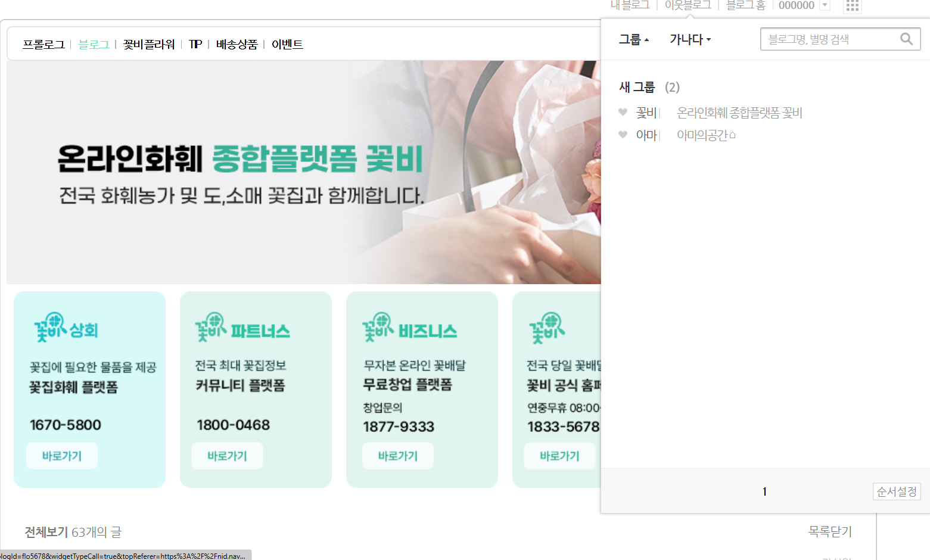
Task: Collapse the list with 목록닫기
Action: (x=830, y=531)
